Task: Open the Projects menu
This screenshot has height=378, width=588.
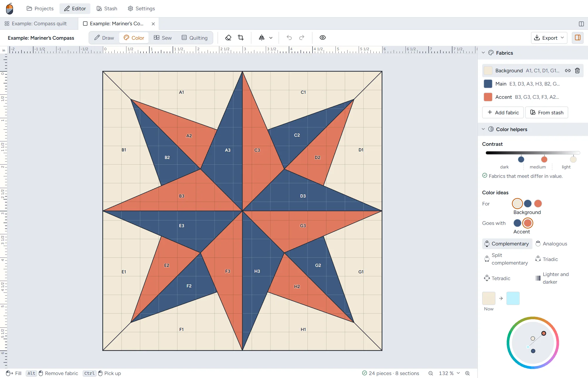Action: pos(40,9)
